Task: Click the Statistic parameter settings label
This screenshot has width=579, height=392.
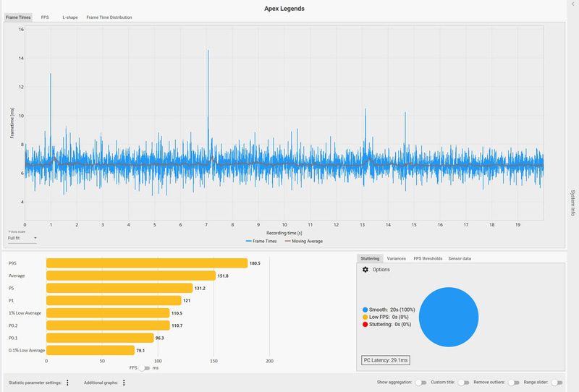Action: coord(35,383)
